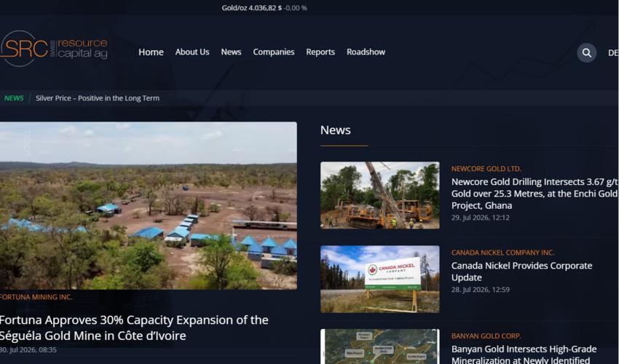
Task: Open the Newcore Gold Ltd. company link
Action: point(486,169)
